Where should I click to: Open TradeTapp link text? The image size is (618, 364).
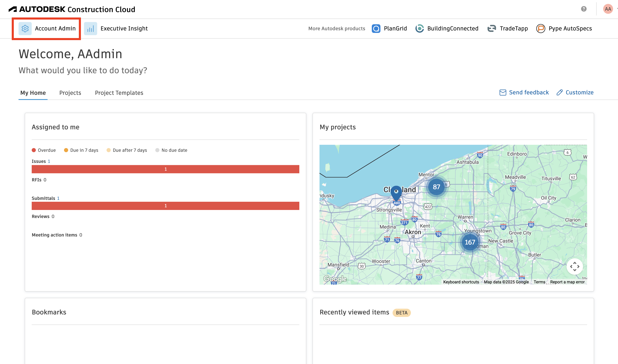514,28
